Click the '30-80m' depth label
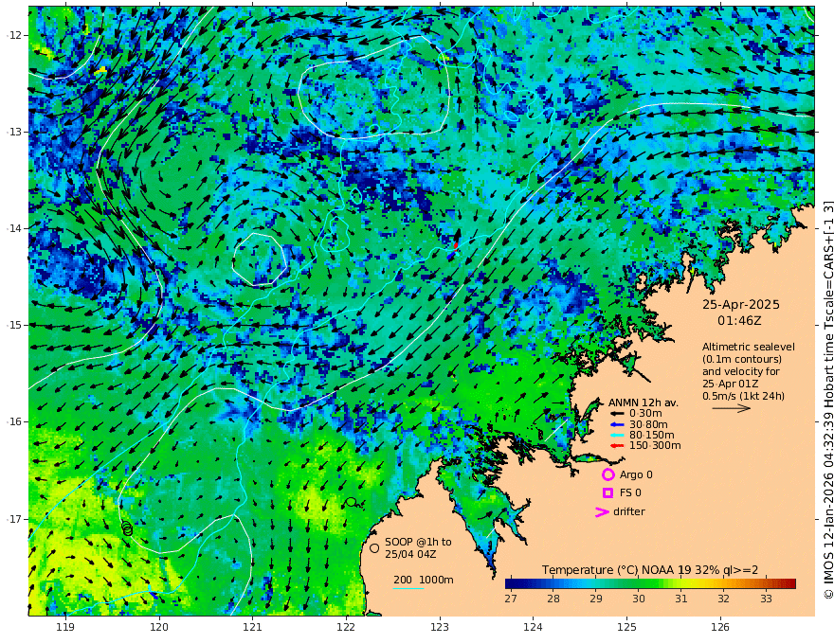The image size is (834, 644). [x=648, y=424]
